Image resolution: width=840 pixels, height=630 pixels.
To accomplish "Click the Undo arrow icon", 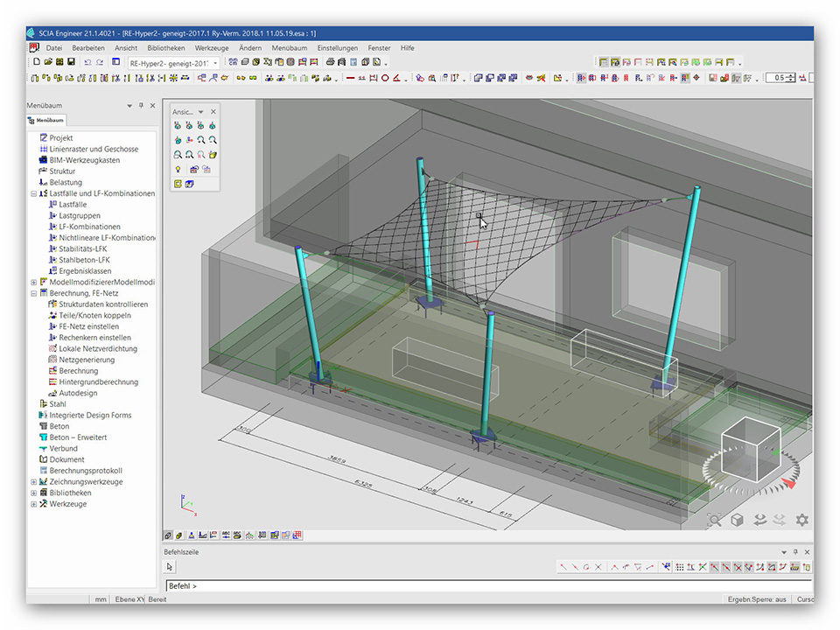I will [87, 63].
